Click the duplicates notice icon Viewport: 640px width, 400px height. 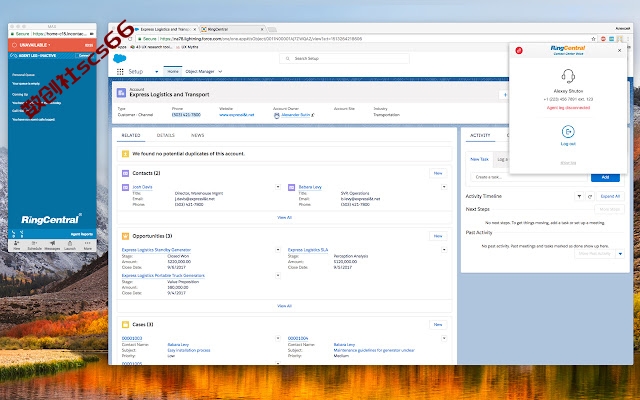coord(125,154)
